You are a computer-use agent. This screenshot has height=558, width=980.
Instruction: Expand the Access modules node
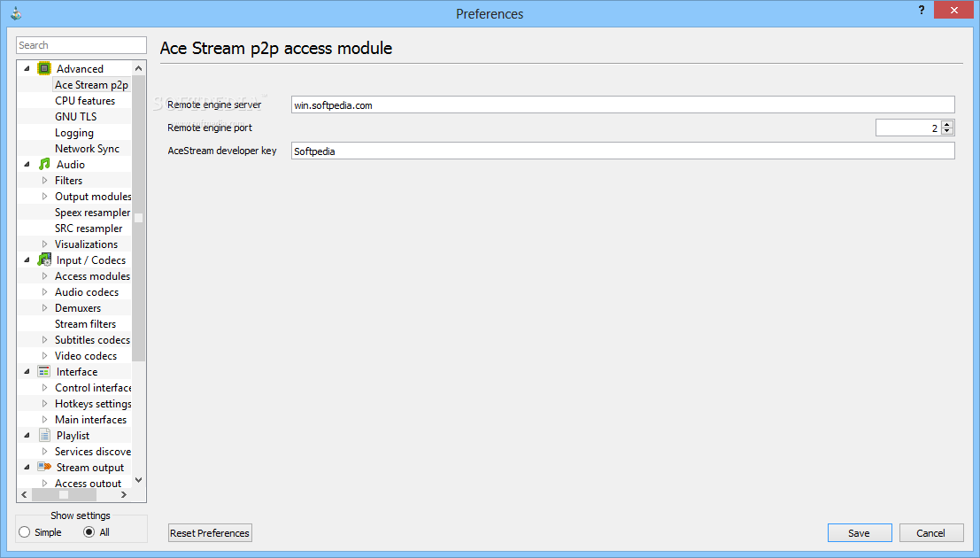[44, 275]
